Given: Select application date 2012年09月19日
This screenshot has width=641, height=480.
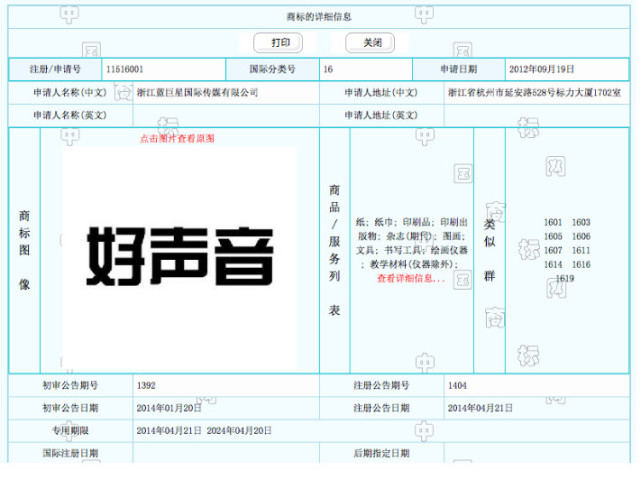Looking at the screenshot, I should pyautogui.click(x=541, y=69).
